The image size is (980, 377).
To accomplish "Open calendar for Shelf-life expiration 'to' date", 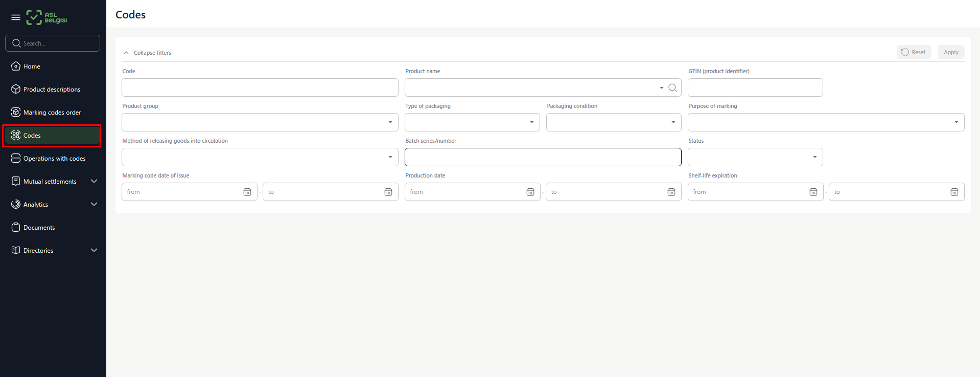I will [x=954, y=192].
